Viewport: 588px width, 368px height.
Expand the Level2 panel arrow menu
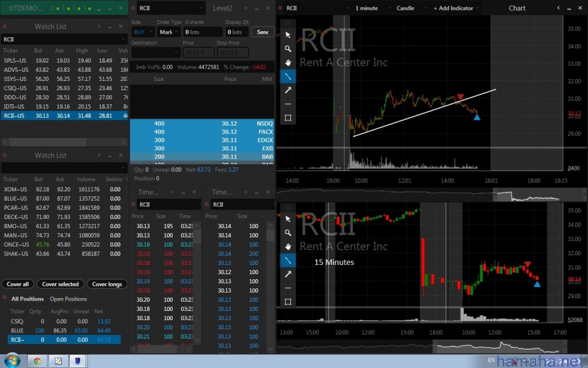[246, 8]
